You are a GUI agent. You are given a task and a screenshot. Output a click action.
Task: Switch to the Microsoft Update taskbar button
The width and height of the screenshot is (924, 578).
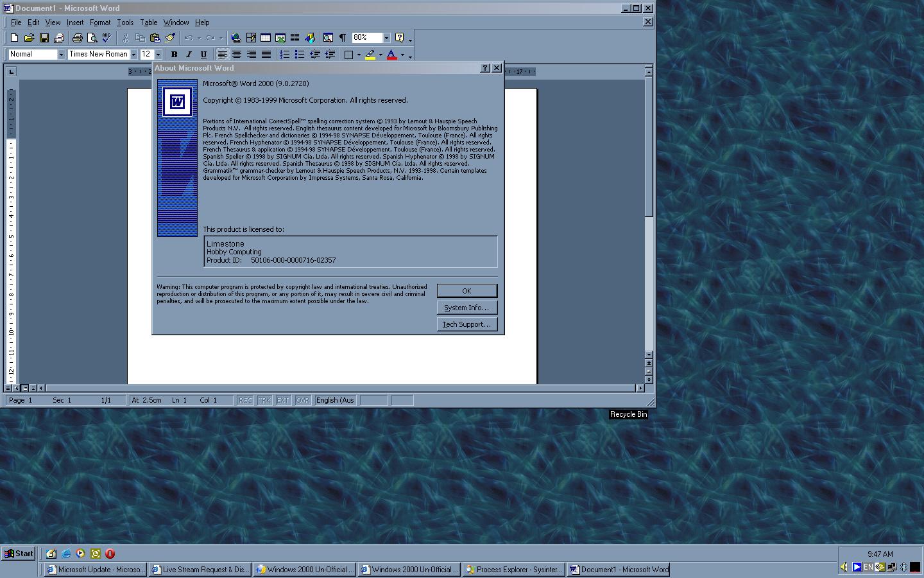tap(95, 570)
